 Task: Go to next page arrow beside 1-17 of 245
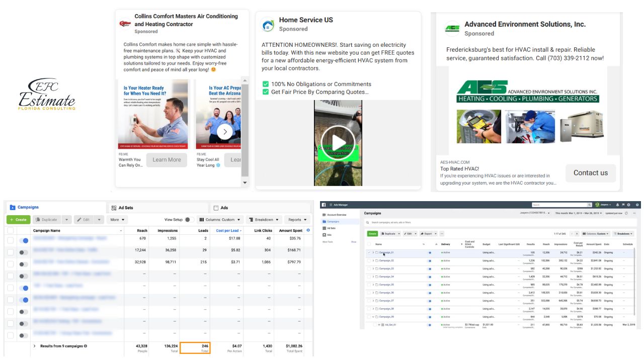(x=577, y=234)
